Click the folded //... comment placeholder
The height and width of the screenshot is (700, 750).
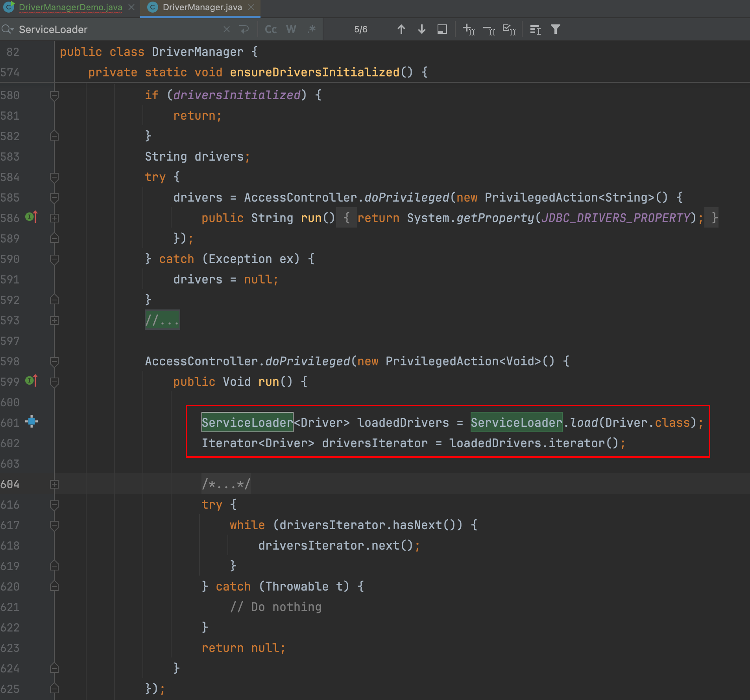[x=162, y=320]
